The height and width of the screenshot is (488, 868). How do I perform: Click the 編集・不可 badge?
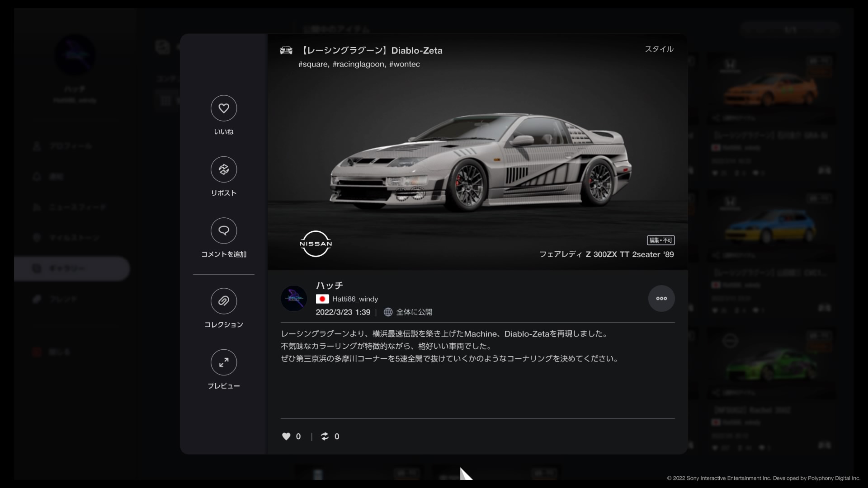point(660,240)
